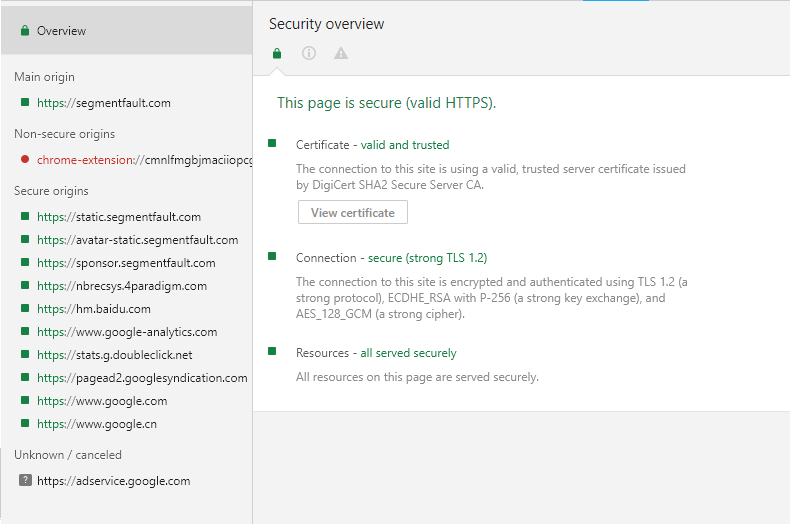
Task: Click the green lock icon under Security overview
Action: (x=277, y=53)
